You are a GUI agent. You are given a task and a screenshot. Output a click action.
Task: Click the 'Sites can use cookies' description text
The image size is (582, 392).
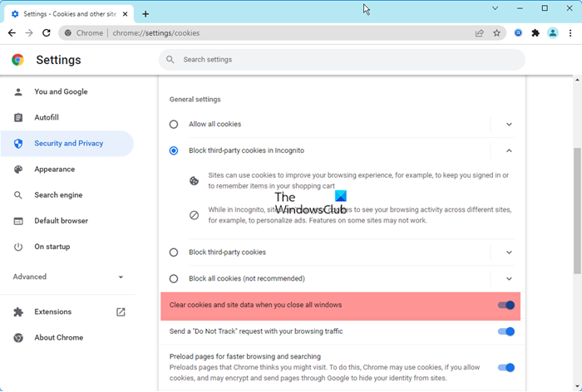[x=358, y=180]
